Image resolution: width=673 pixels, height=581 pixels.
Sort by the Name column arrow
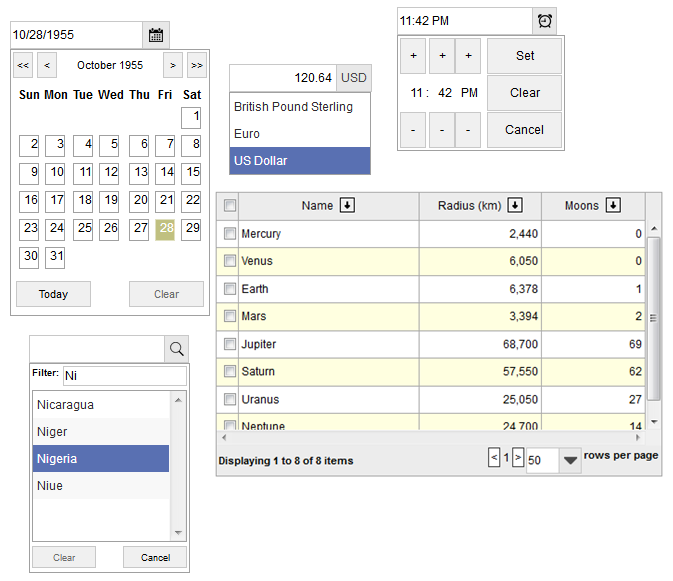pyautogui.click(x=347, y=206)
